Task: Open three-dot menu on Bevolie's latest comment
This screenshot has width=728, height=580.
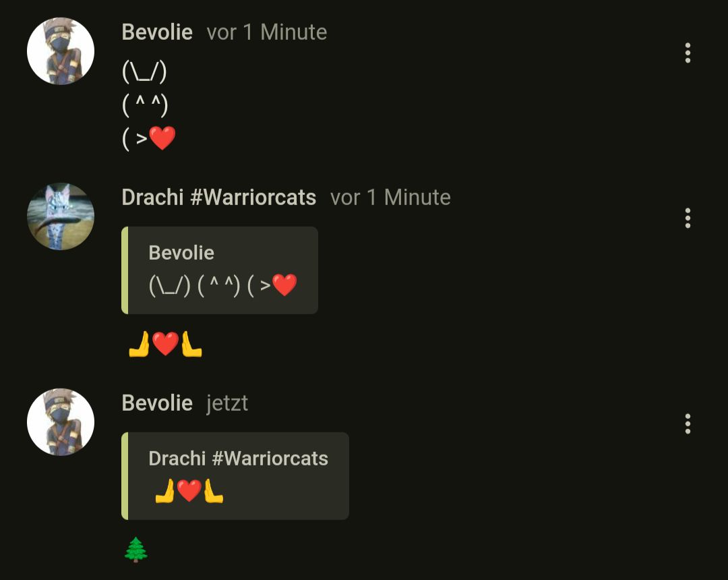Action: coord(688,424)
